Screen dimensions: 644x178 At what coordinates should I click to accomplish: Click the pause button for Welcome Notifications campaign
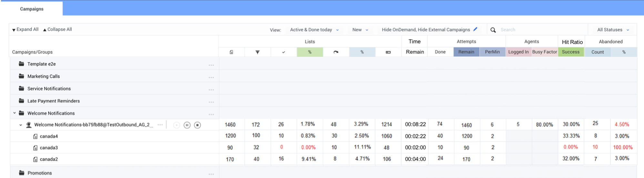pos(187,125)
